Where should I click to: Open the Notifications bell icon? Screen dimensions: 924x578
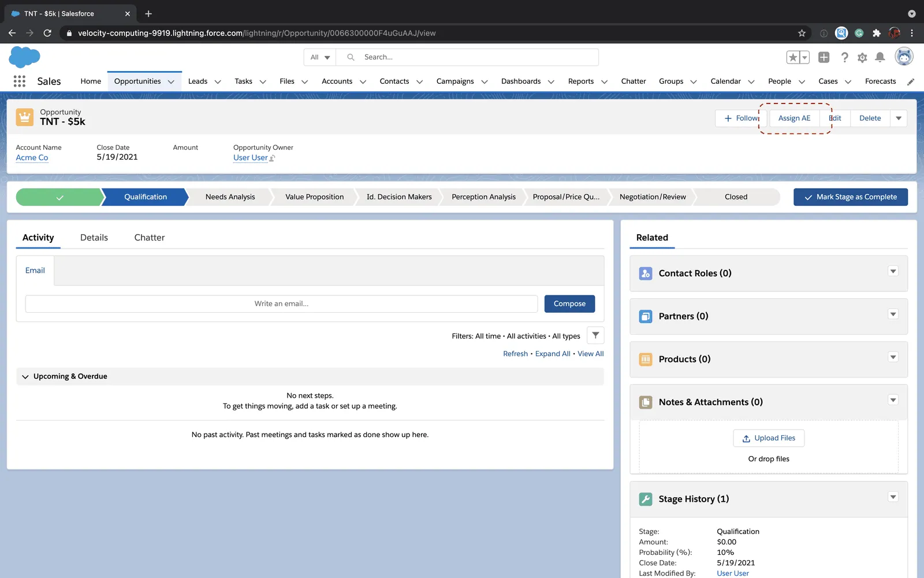880,57
